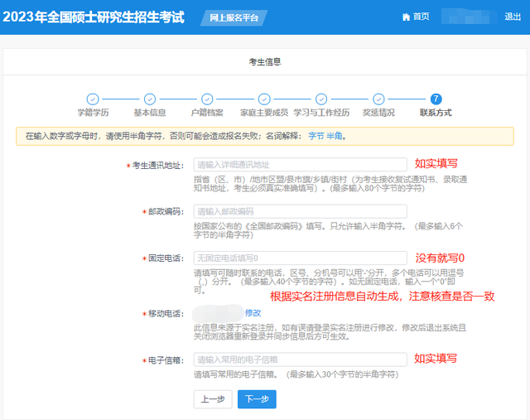
Task: Click the 固定电话 field label
Action: tap(166, 258)
